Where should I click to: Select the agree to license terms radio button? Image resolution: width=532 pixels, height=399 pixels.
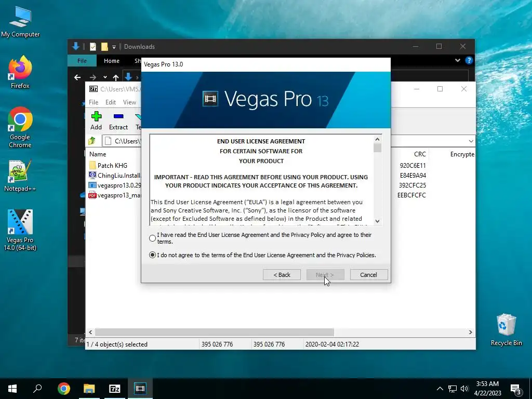pos(152,238)
